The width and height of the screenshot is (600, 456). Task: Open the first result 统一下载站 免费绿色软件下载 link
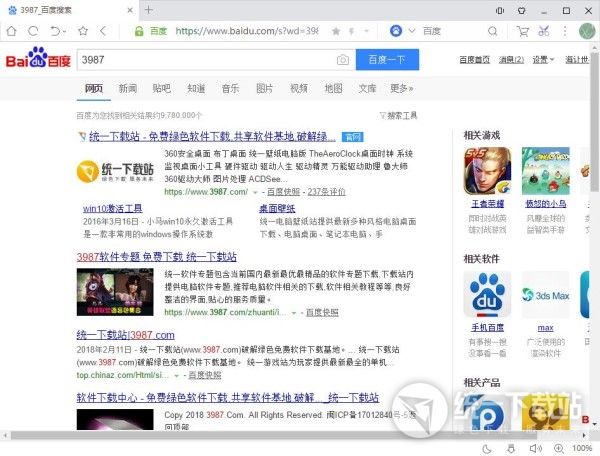point(212,137)
